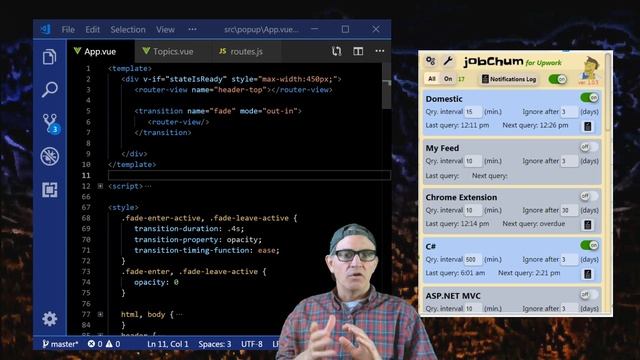Click Spaces: 3 indentation setting

tap(215, 344)
